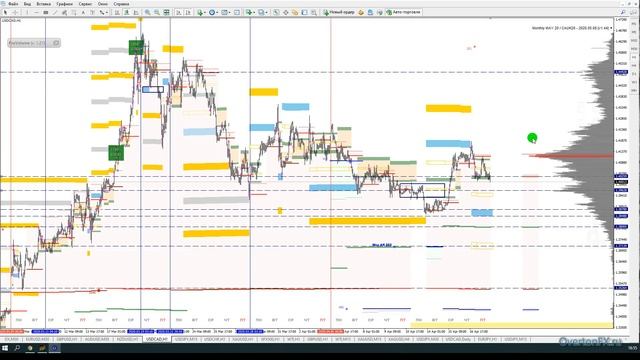Open the templates dropdown
The height and width of the screenshot is (360, 640).
pos(225,12)
